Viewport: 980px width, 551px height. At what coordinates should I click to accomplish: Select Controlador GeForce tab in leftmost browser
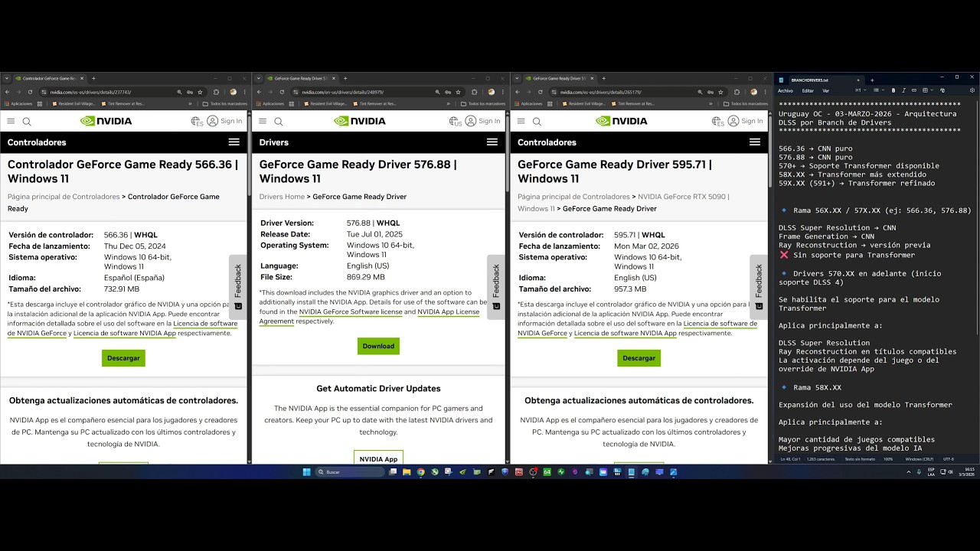50,78
